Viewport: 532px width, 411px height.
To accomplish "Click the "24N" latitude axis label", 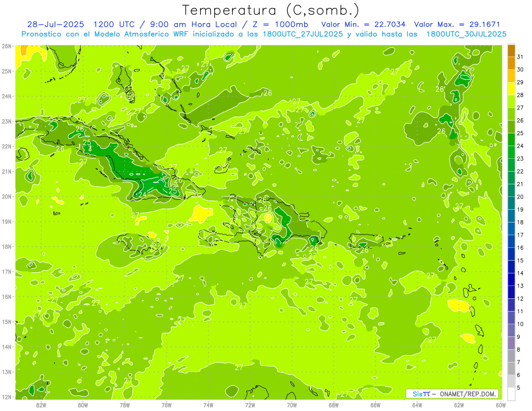I will point(6,96).
